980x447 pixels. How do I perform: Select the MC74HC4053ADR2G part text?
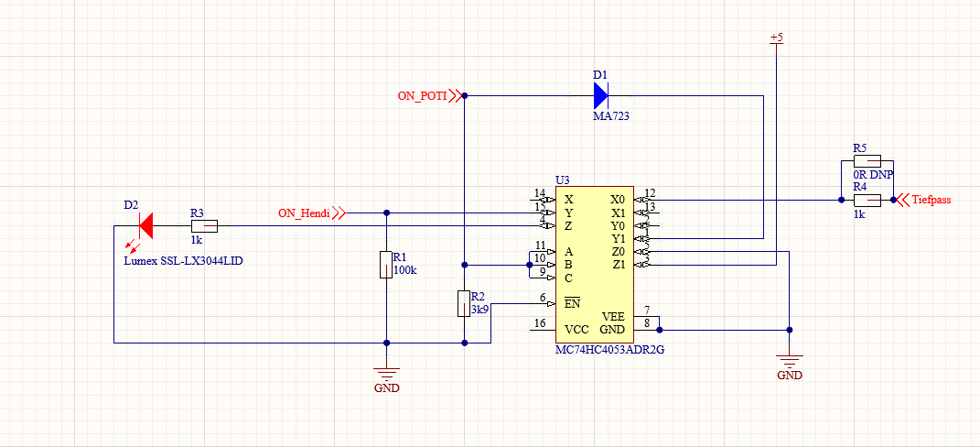tap(609, 349)
